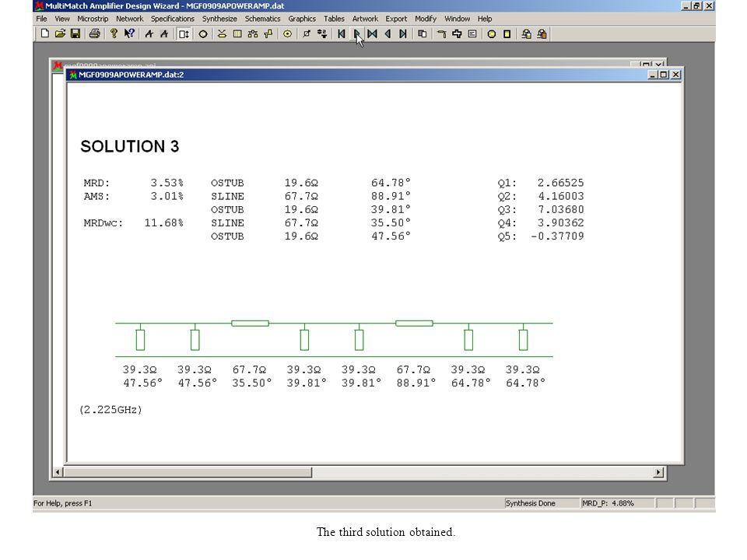747x560 pixels.
Task: Click the MRDwc value 11.68%
Action: [x=164, y=223]
